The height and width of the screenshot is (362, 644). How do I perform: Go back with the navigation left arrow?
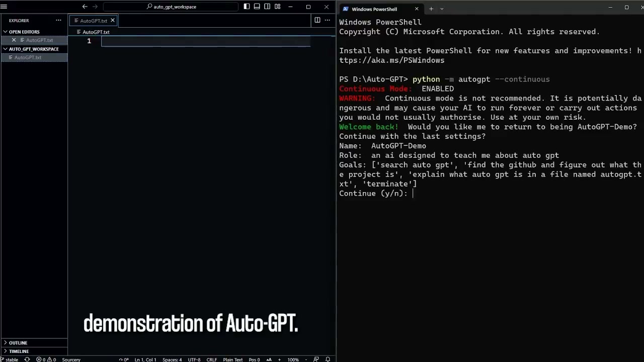click(x=85, y=7)
